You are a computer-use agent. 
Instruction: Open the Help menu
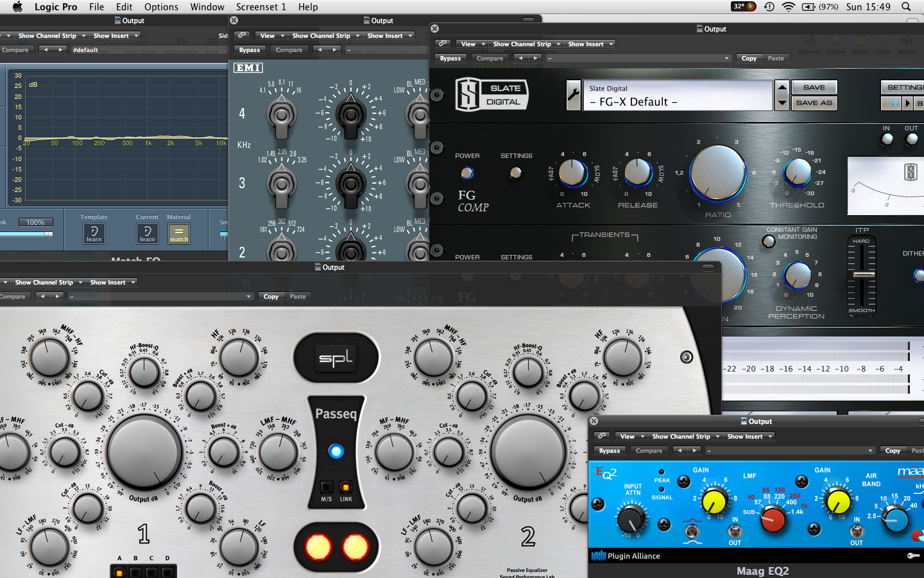(x=308, y=6)
